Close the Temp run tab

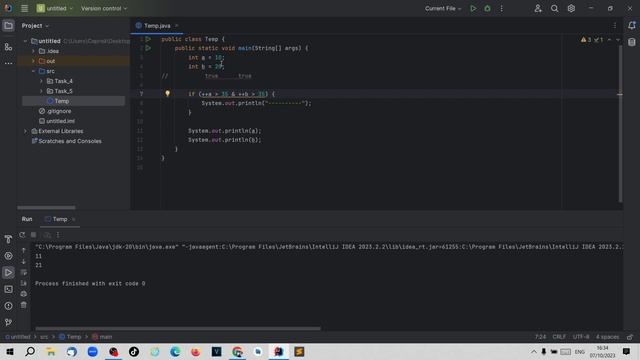point(73,220)
